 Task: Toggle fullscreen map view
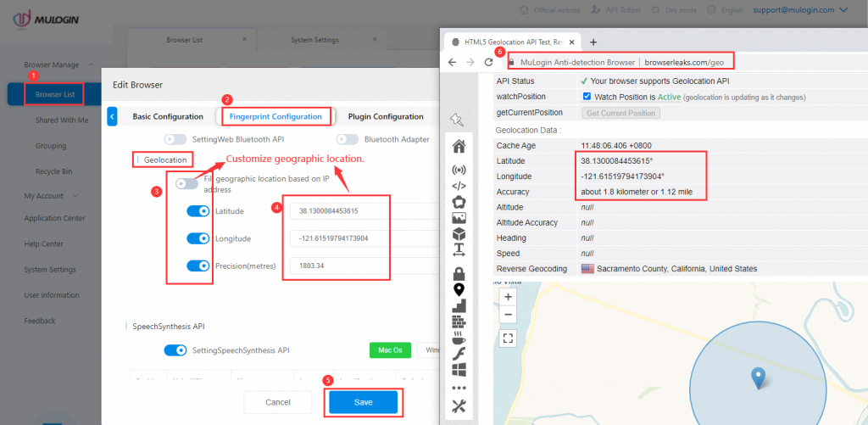click(x=509, y=338)
